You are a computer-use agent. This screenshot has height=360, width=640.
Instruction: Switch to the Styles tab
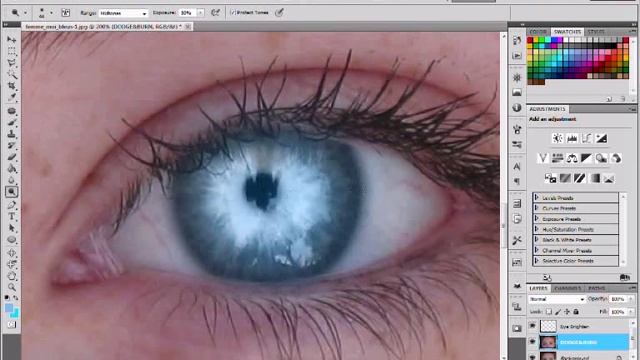pos(596,31)
